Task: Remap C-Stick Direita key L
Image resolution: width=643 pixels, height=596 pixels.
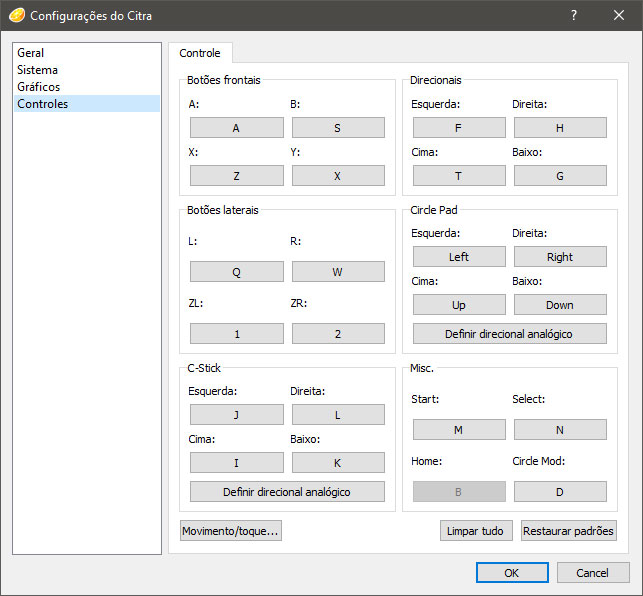Action: coord(338,415)
